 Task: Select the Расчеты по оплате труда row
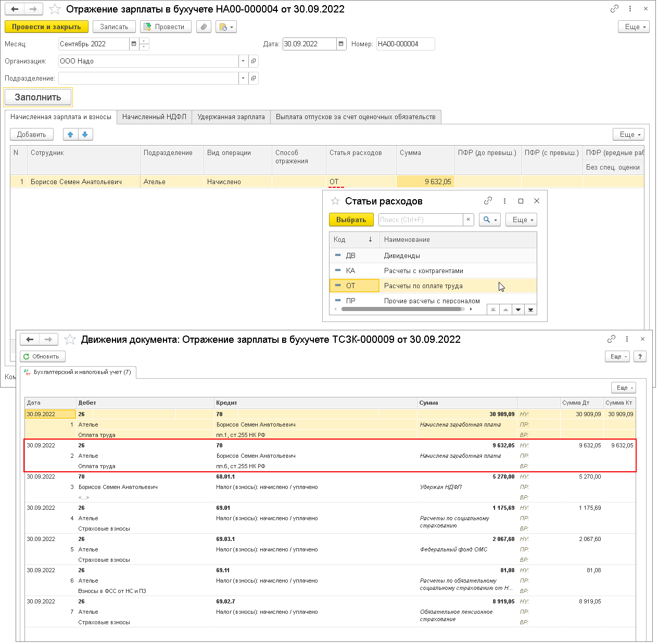[x=433, y=286]
